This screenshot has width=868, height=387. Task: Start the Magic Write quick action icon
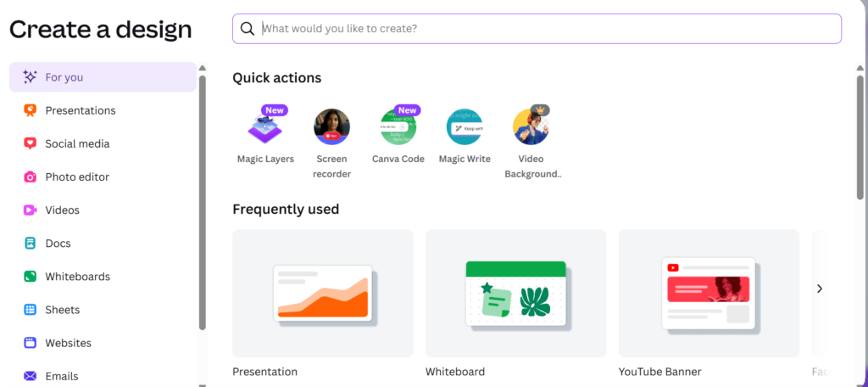[465, 127]
